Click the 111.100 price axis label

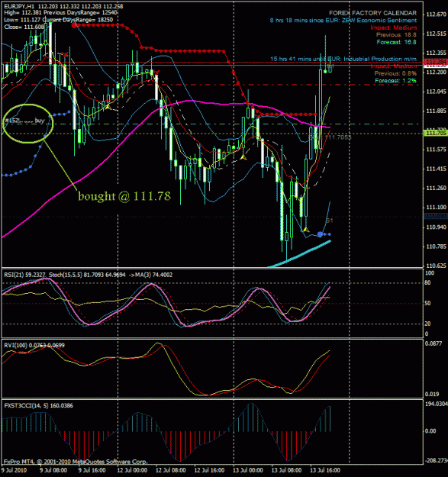coord(437,207)
